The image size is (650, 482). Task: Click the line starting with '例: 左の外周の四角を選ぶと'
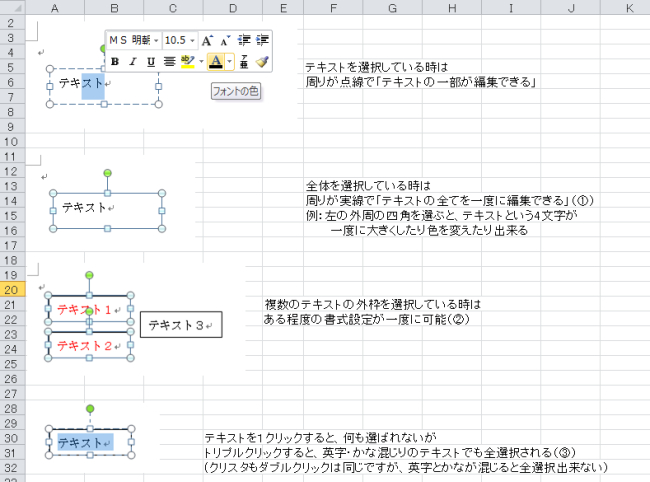click(442, 216)
